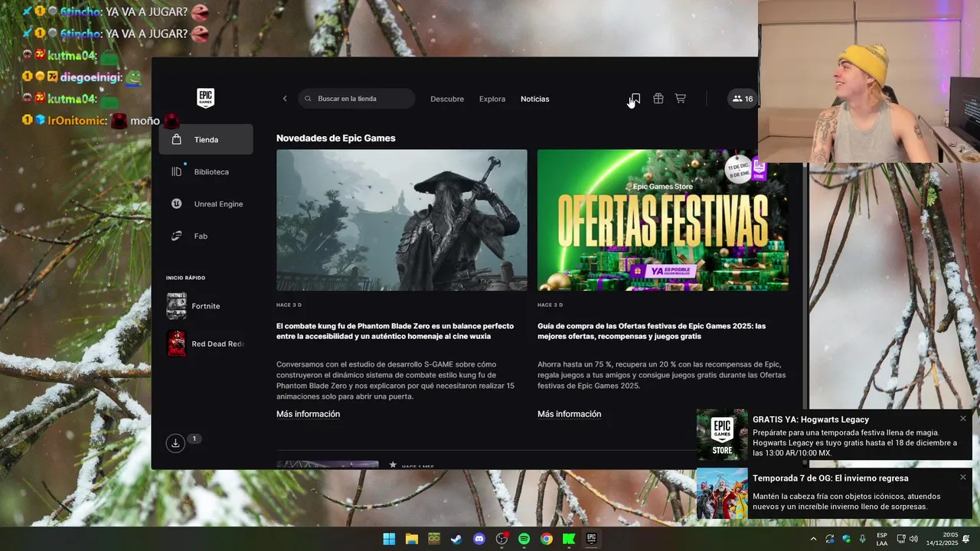The width and height of the screenshot is (980, 551).
Task: Open the Windows Security shield tray icon
Action: point(846,539)
